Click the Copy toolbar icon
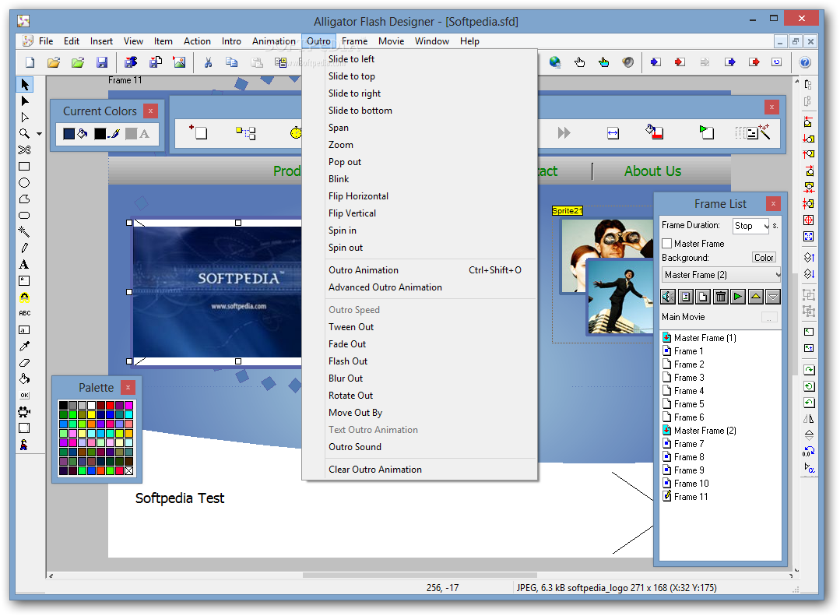This screenshot has width=840, height=616. (231, 62)
